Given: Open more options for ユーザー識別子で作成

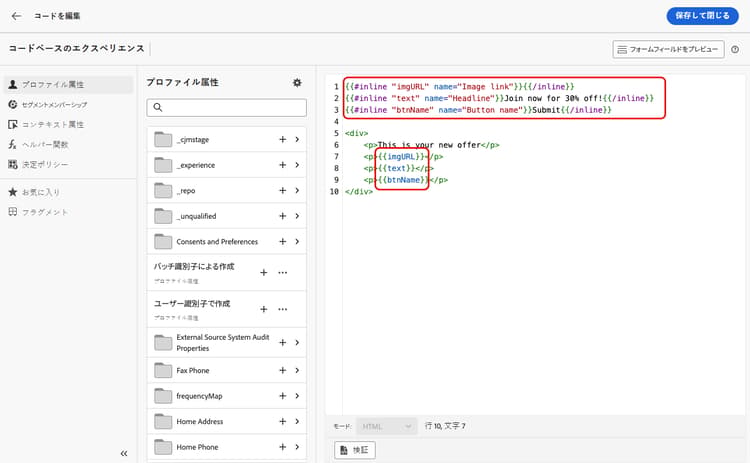Looking at the screenshot, I should pyautogui.click(x=283, y=309).
